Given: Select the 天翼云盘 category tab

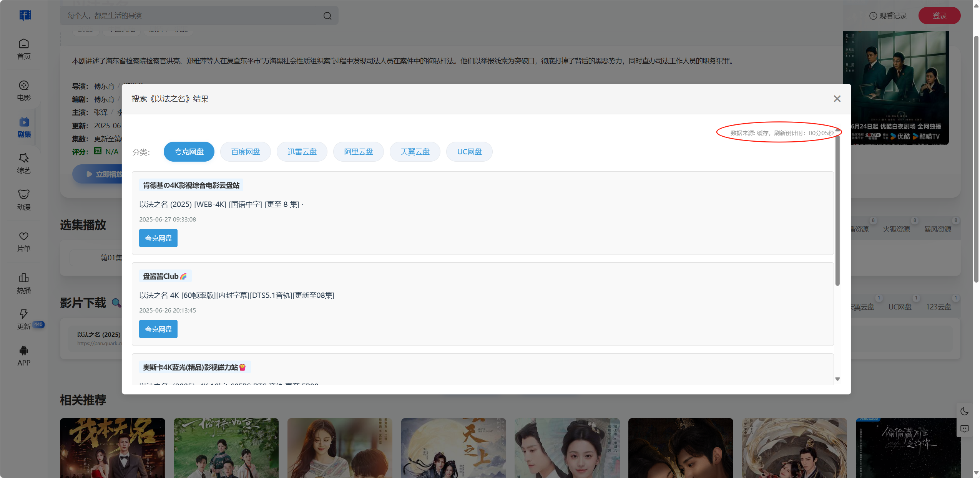Looking at the screenshot, I should click(415, 152).
